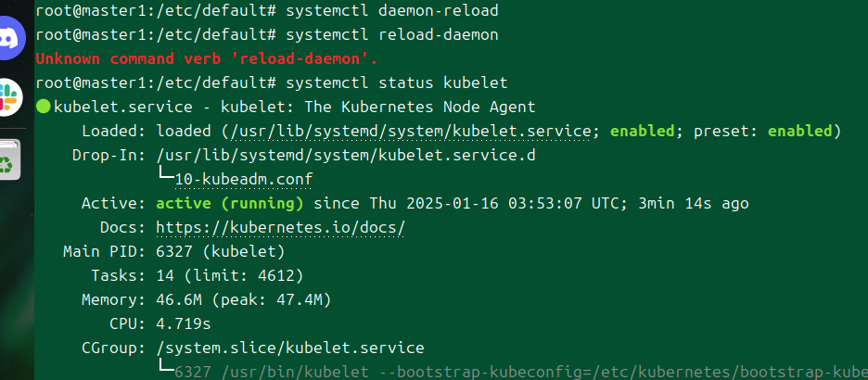
Task: Open the kubernetes.io docs URL
Action: (280, 227)
